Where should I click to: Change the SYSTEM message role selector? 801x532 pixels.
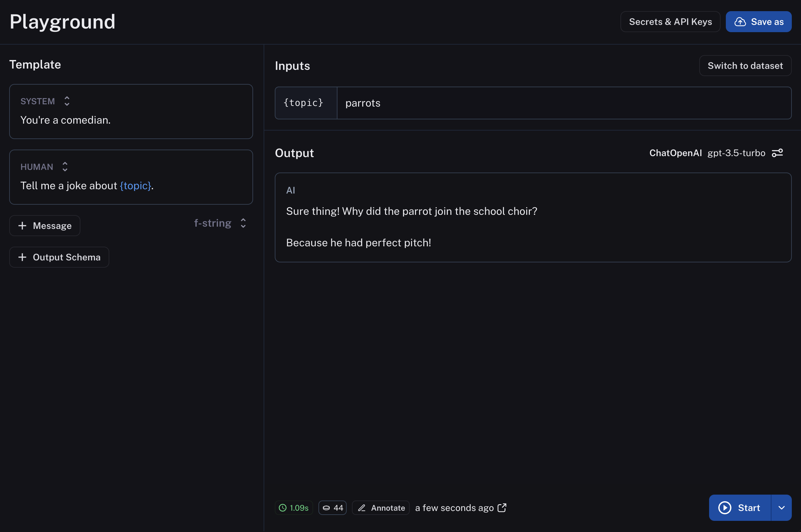[x=67, y=101]
